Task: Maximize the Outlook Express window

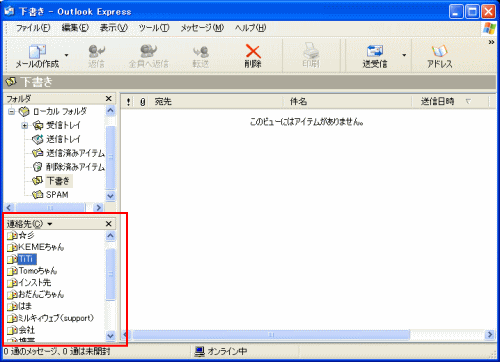Action: pyautogui.click(x=472, y=12)
